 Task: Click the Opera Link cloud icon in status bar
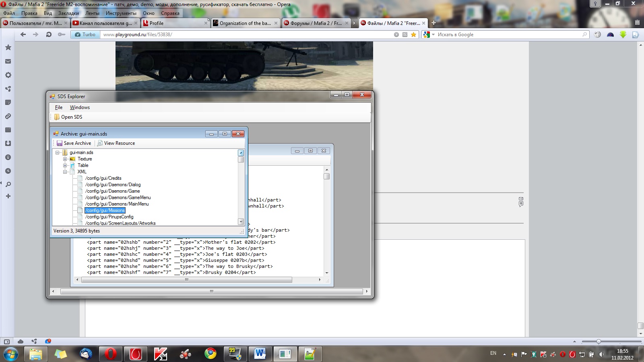click(x=21, y=341)
